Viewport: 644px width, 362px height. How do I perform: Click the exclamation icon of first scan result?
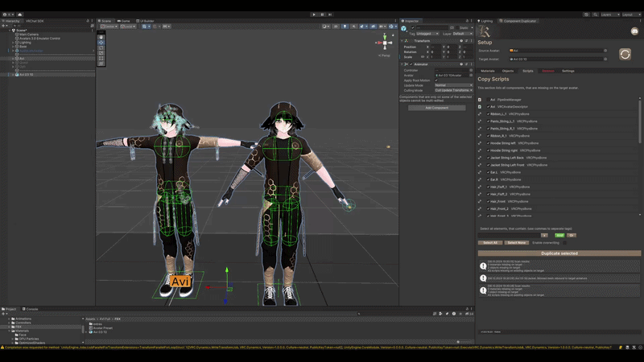click(483, 266)
